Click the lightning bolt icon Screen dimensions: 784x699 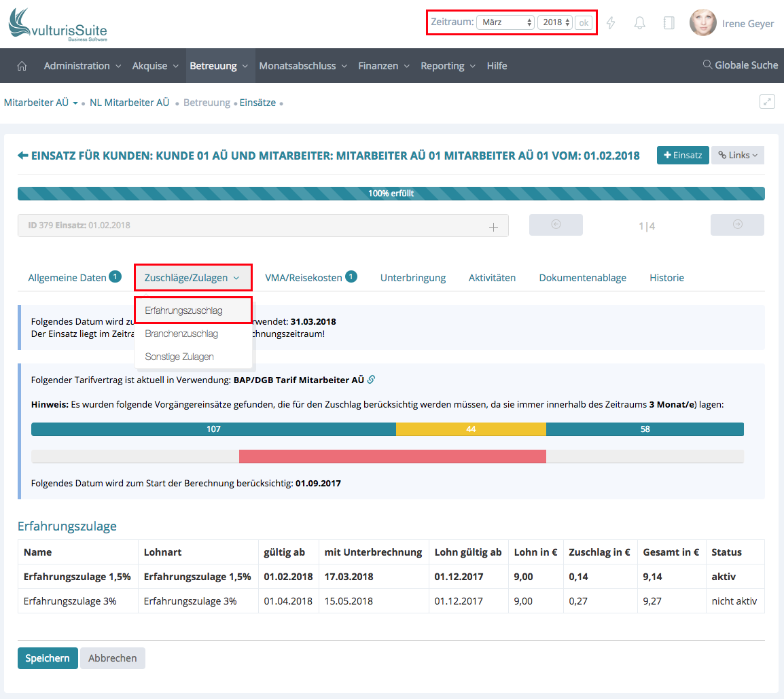click(611, 23)
